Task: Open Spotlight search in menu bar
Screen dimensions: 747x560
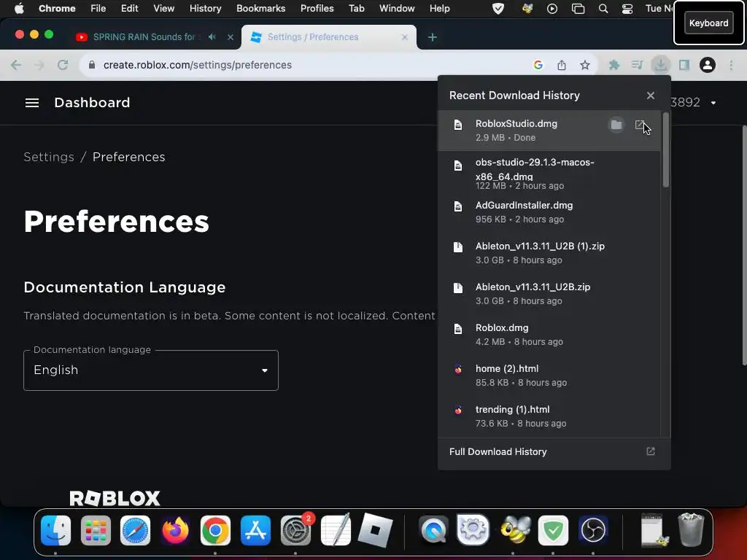Action: (603, 9)
